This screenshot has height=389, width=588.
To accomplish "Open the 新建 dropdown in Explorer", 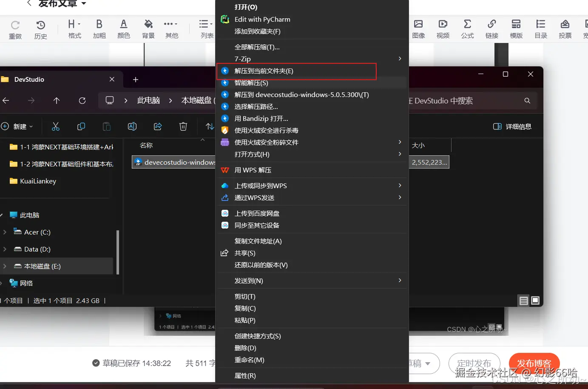I will [x=17, y=126].
